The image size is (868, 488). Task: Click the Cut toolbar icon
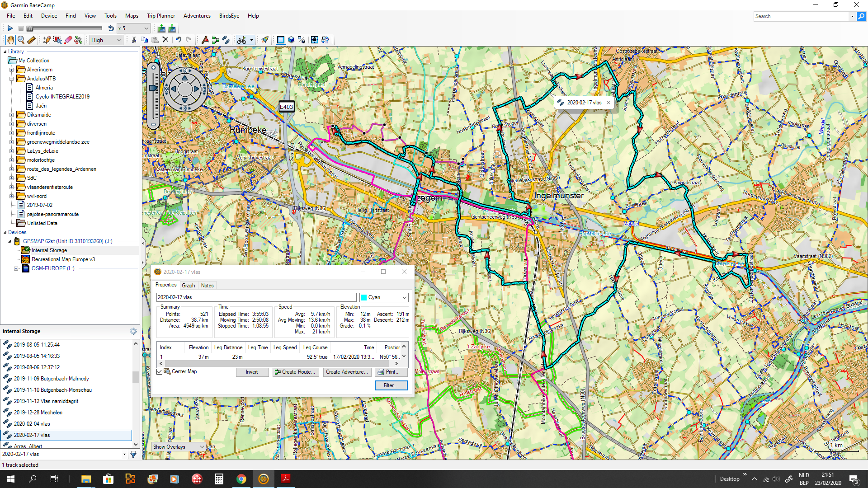click(x=134, y=40)
